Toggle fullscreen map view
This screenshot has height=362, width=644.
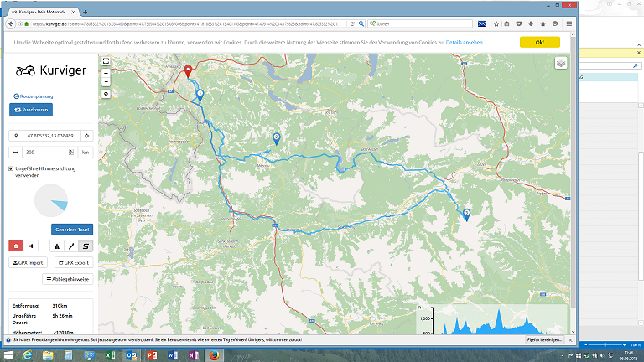point(106,61)
